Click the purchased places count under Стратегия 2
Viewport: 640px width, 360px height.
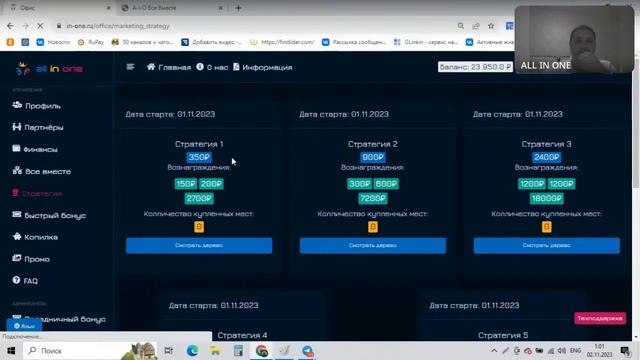click(x=373, y=227)
